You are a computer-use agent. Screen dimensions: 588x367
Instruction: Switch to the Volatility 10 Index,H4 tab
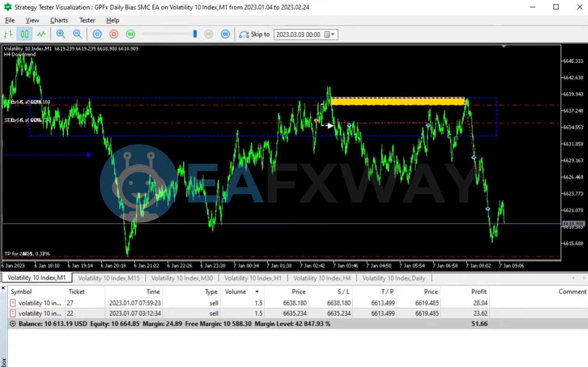[322, 278]
